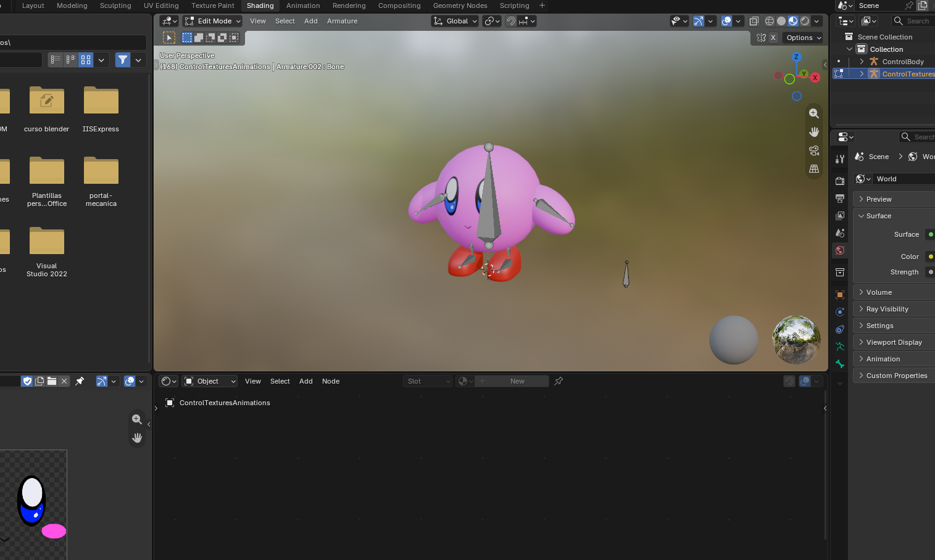Viewport: 935px width, 560px height.
Task: Add a new workspace with plus button
Action: [x=542, y=6]
